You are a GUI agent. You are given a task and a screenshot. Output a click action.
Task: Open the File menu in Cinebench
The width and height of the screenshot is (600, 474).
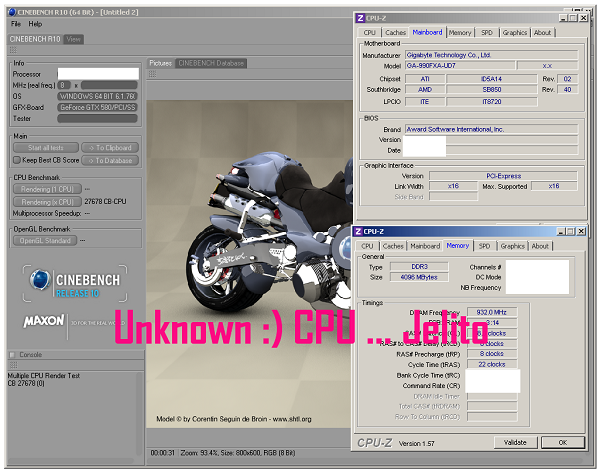(16, 24)
